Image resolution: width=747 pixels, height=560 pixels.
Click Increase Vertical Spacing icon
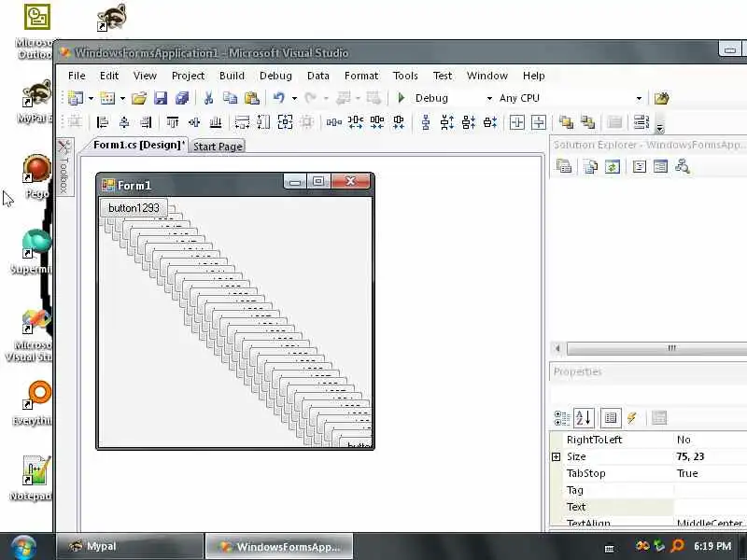pos(447,122)
